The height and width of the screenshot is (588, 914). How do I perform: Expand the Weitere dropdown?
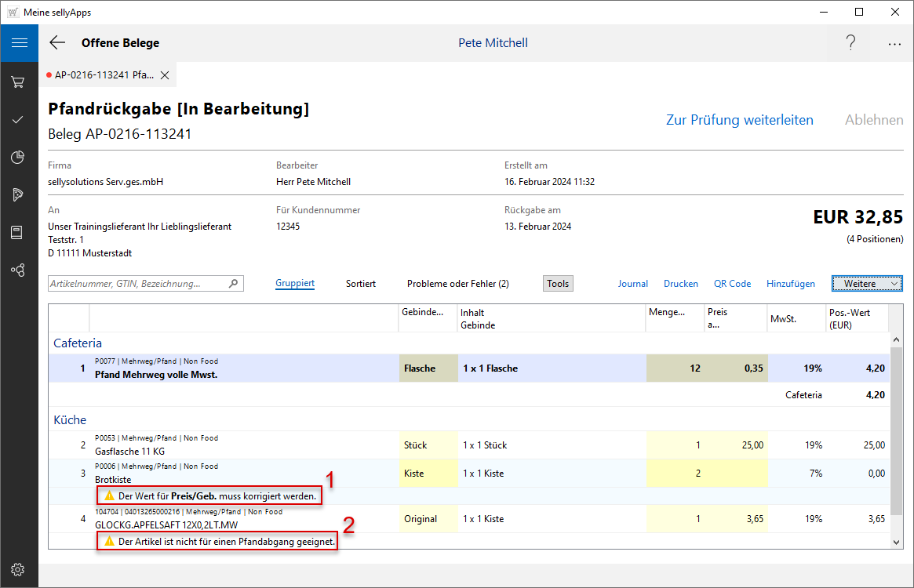click(x=867, y=284)
